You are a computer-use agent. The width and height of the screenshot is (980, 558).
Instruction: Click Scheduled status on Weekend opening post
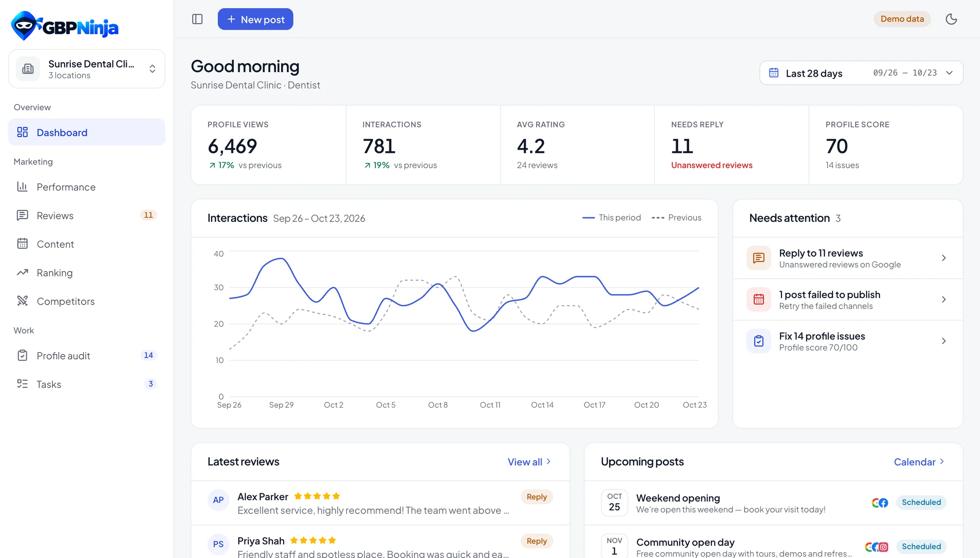[921, 503]
